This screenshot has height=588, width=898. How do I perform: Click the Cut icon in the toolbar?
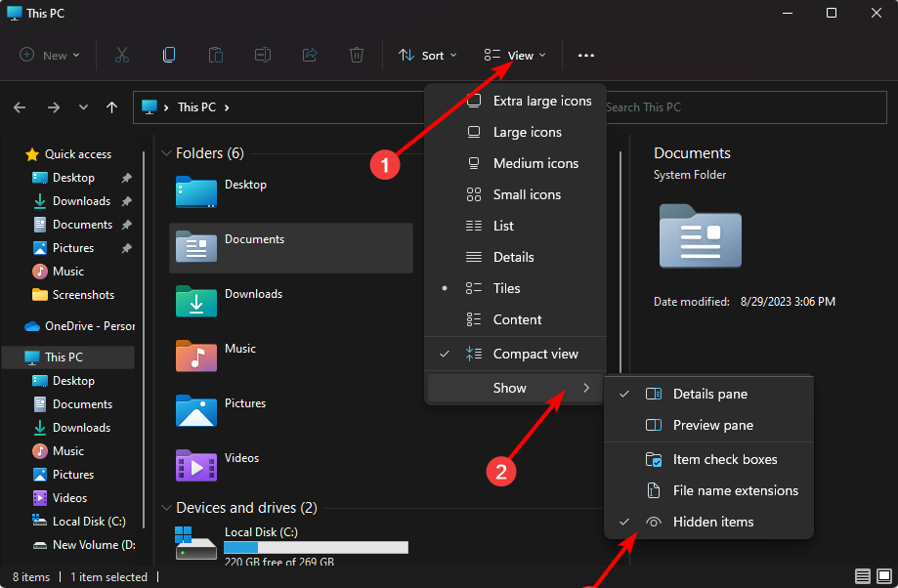click(x=121, y=55)
